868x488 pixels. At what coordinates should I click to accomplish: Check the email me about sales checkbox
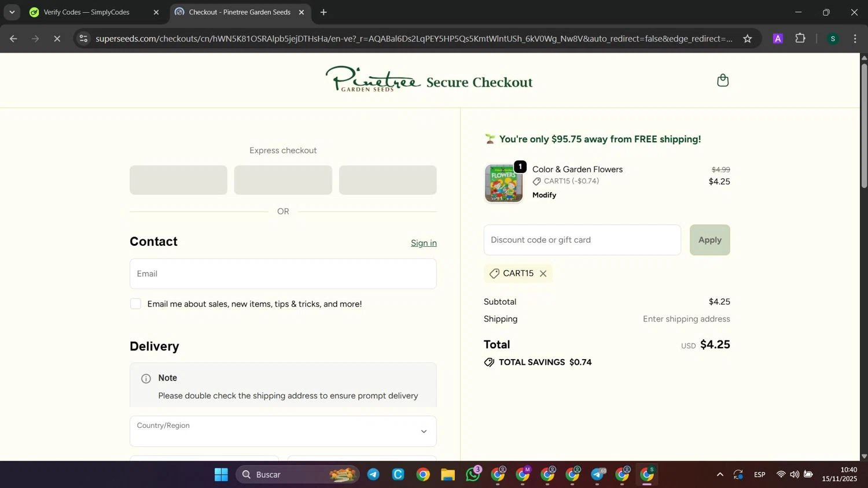coord(135,304)
